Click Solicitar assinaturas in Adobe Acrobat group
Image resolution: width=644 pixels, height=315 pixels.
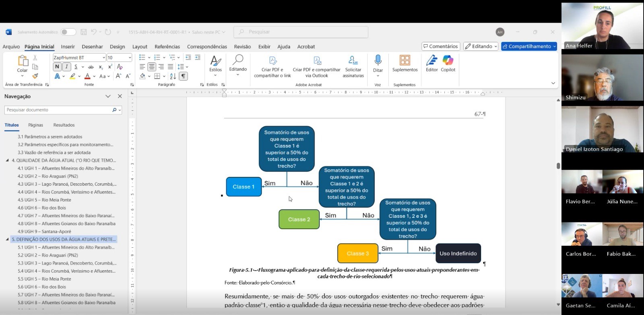[353, 66]
